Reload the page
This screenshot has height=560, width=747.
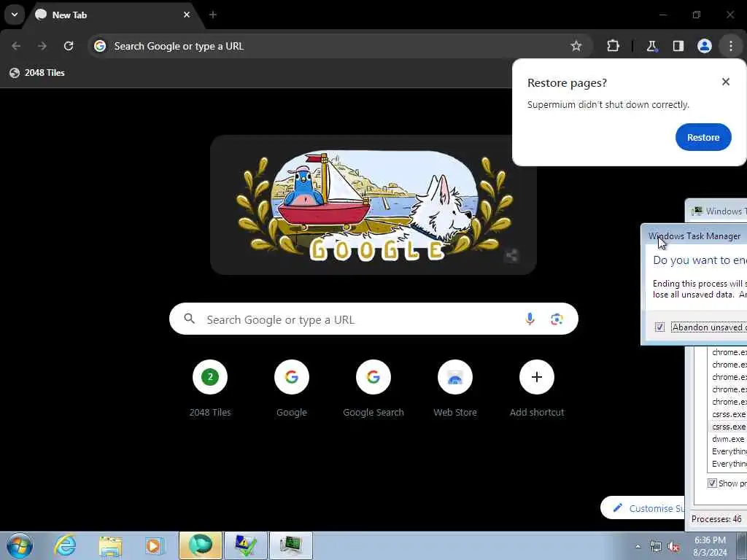69,46
